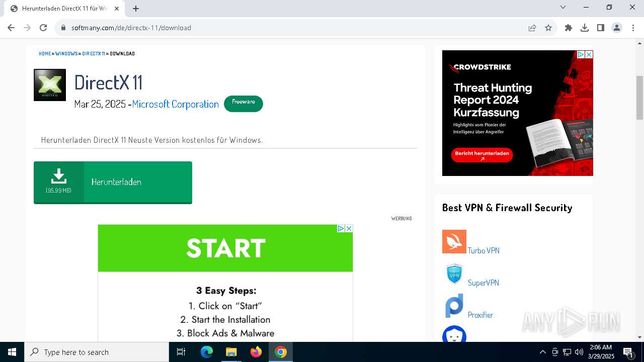Click the green Herunterladen download button
The height and width of the screenshot is (362, 644).
(113, 183)
